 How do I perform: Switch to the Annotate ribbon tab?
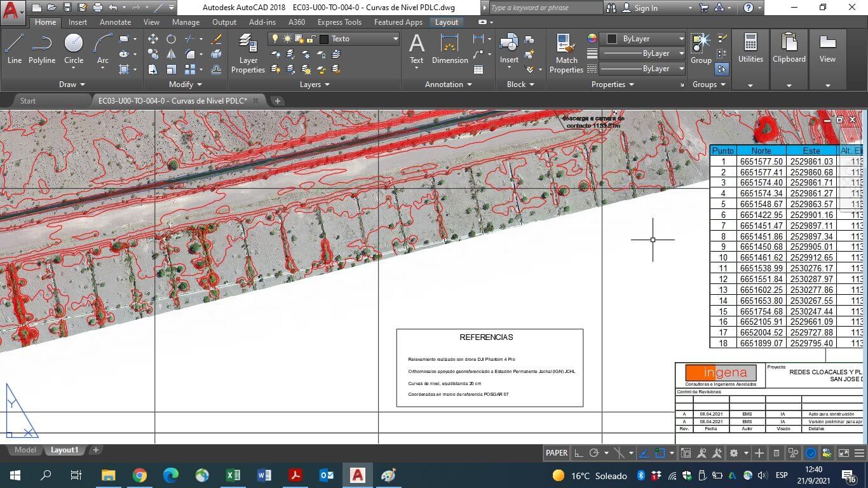point(115,22)
